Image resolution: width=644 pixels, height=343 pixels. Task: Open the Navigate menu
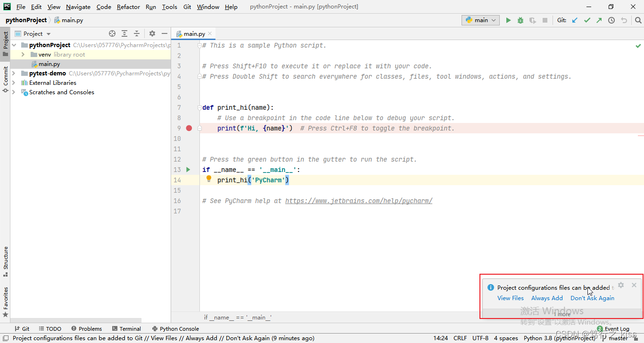coord(78,7)
